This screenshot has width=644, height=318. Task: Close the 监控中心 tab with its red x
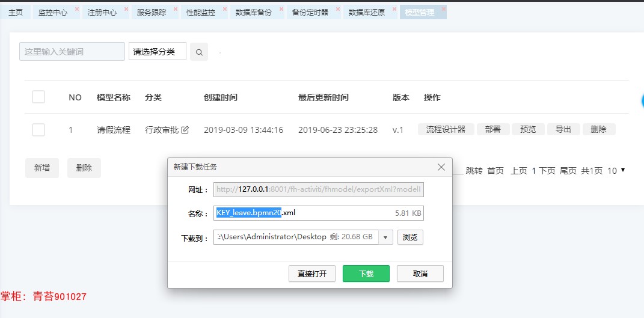click(76, 8)
